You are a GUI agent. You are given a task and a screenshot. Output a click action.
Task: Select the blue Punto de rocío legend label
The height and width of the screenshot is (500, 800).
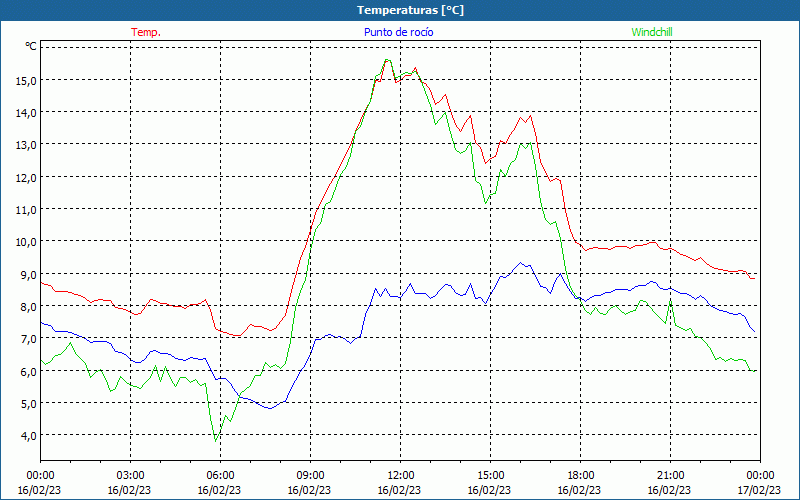pos(398,32)
